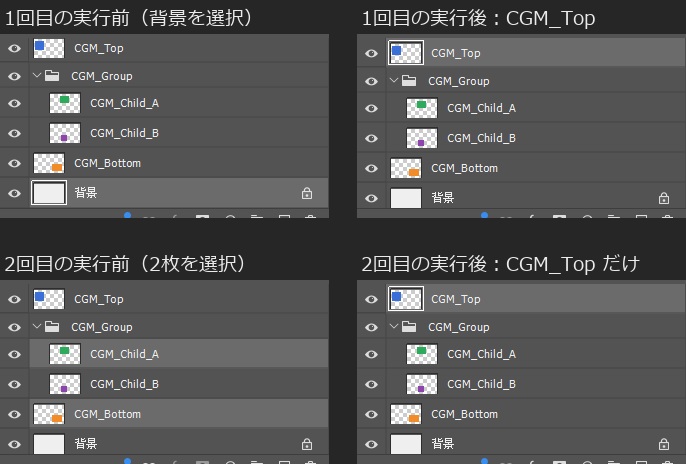The height and width of the screenshot is (464, 686).
Task: Select CGM_Bottom thumbnail in 2回目の実行後 panel
Action: (406, 414)
